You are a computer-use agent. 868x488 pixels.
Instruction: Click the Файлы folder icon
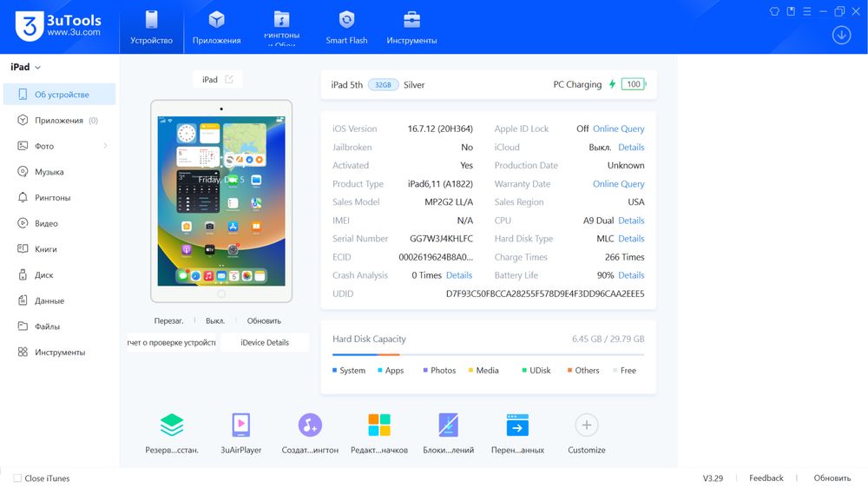[x=23, y=326]
